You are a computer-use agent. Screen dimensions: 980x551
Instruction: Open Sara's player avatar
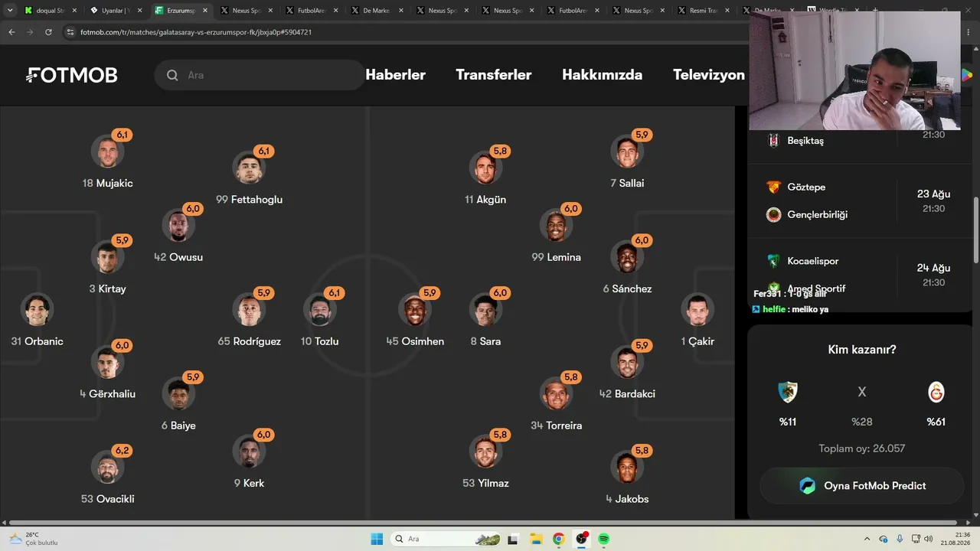(485, 310)
